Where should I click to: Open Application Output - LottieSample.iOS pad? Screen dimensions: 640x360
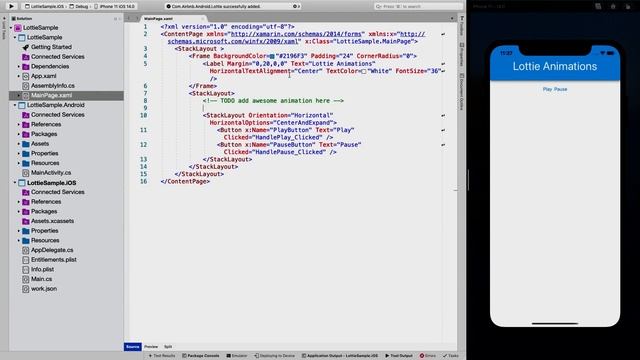340,356
